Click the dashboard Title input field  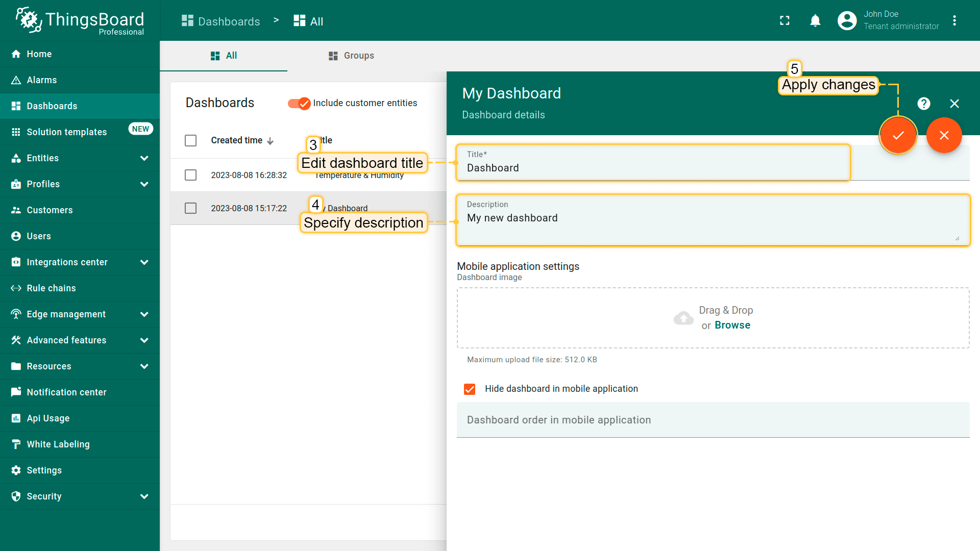click(653, 168)
